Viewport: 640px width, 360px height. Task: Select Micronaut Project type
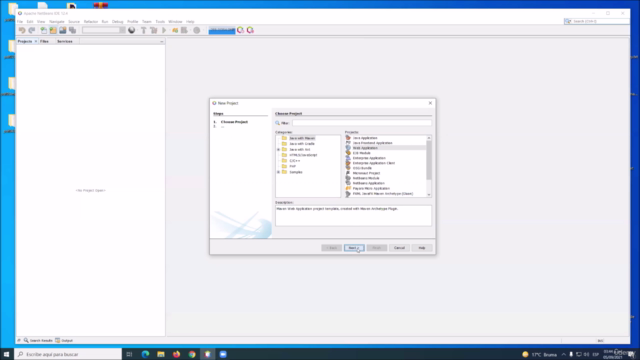click(x=366, y=173)
